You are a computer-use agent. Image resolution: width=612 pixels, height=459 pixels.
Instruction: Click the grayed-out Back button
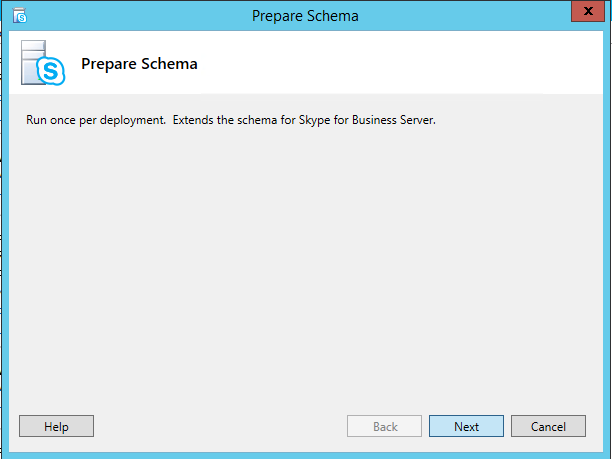pyautogui.click(x=385, y=426)
